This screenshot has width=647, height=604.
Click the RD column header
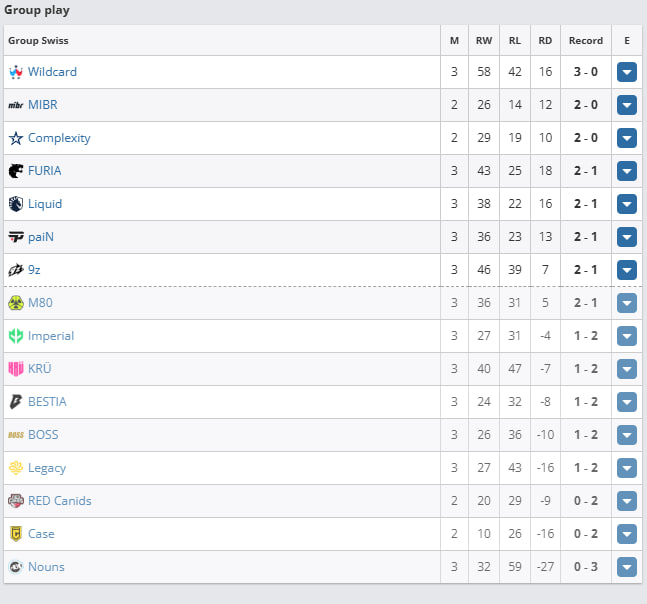tap(545, 40)
